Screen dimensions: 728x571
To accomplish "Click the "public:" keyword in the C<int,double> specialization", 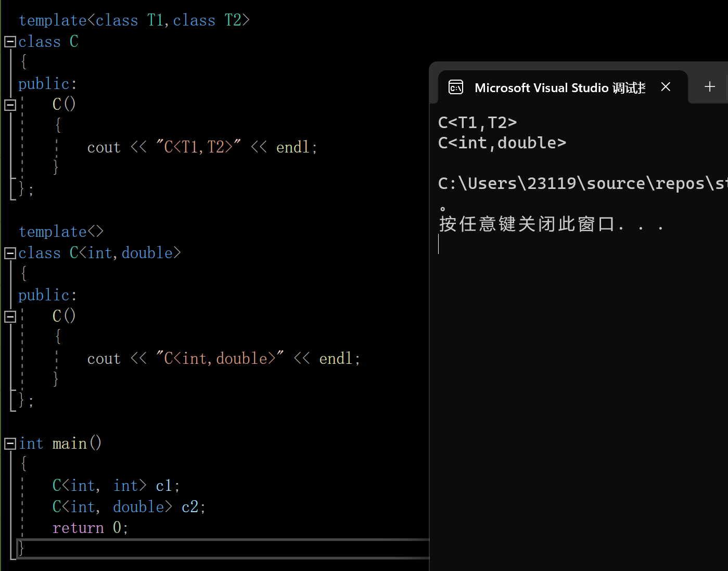I will (48, 295).
